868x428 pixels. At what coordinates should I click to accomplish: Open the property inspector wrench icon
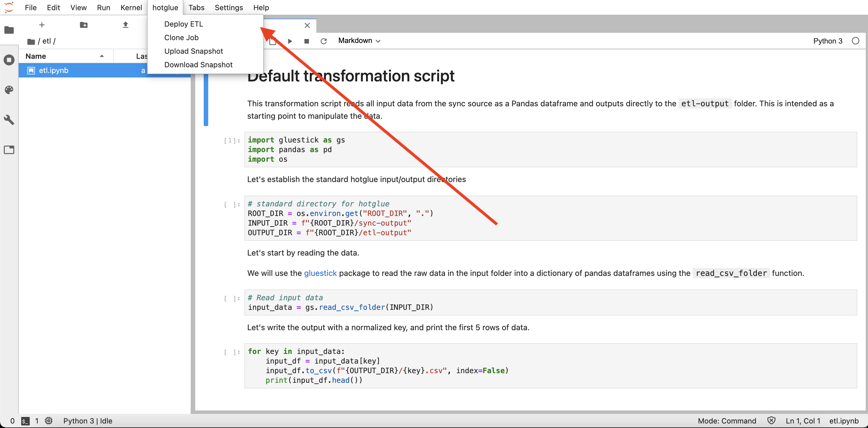click(9, 120)
